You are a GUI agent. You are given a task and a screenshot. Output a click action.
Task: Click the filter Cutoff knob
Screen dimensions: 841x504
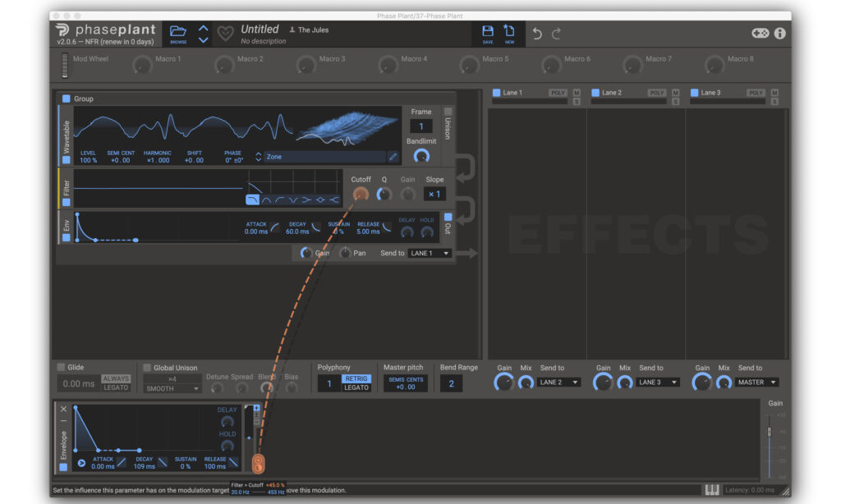pos(361,194)
